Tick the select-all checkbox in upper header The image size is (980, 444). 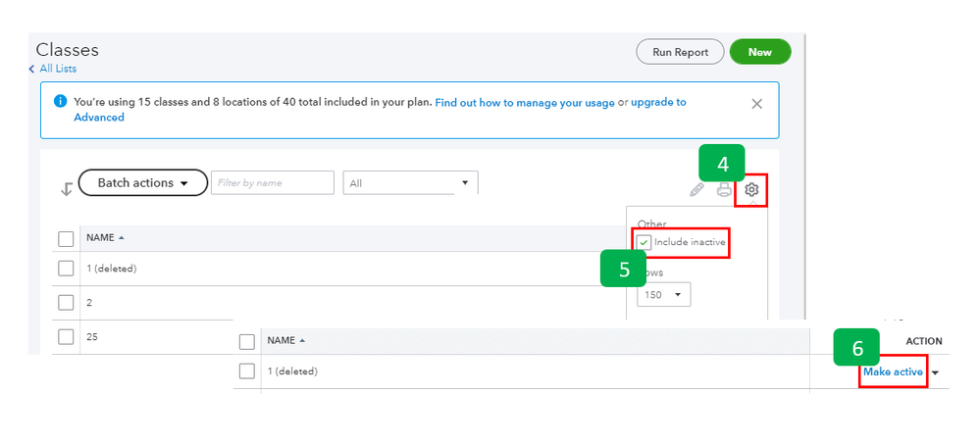click(x=66, y=238)
